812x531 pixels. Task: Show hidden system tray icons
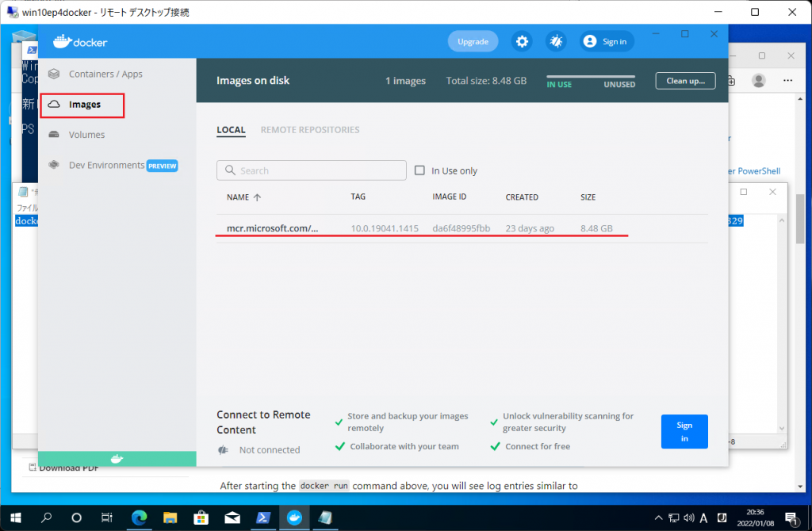[658, 518]
